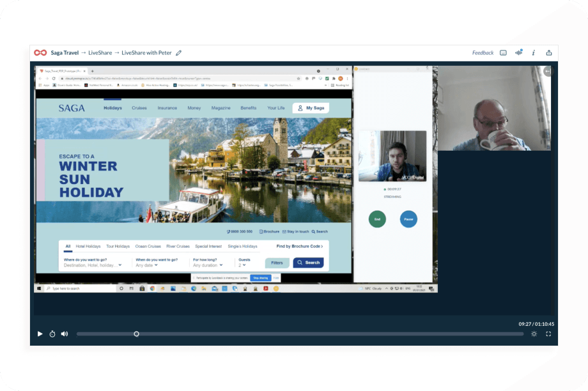
Task: Enter fullscreen playback mode
Action: [x=548, y=333]
